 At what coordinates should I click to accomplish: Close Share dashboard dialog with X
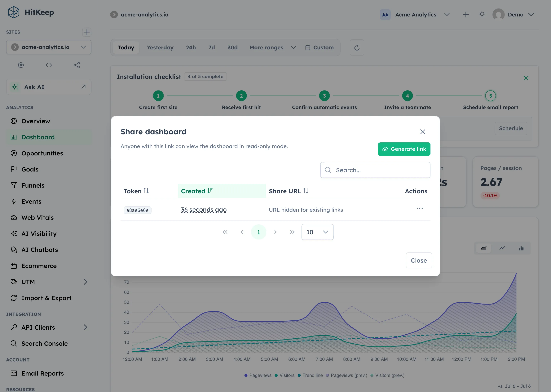pos(422,131)
